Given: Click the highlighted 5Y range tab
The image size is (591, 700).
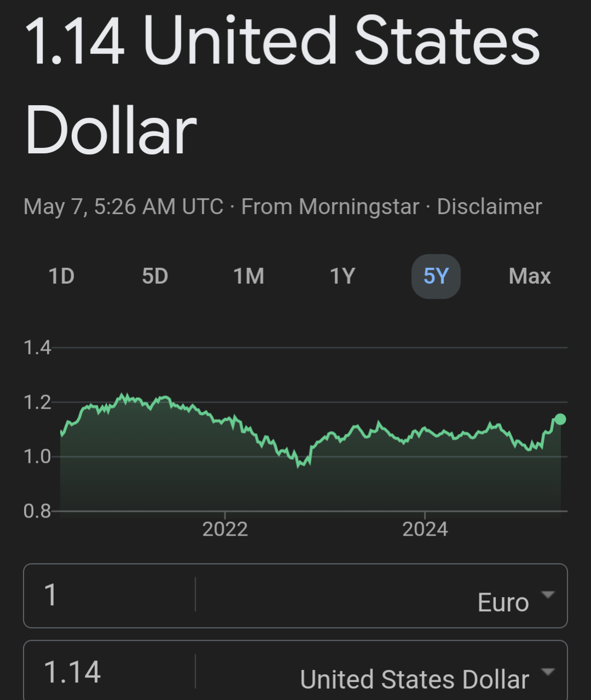Looking at the screenshot, I should (436, 277).
